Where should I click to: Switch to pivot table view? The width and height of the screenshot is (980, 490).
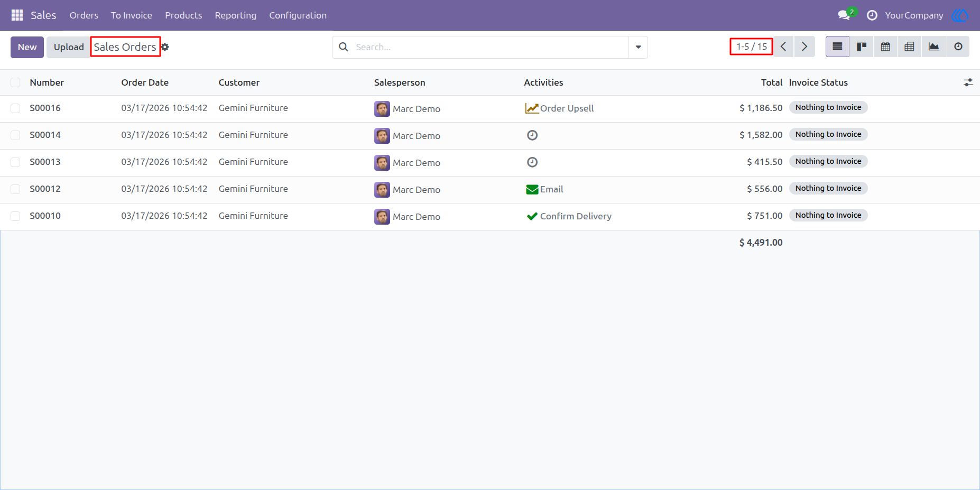pyautogui.click(x=909, y=47)
